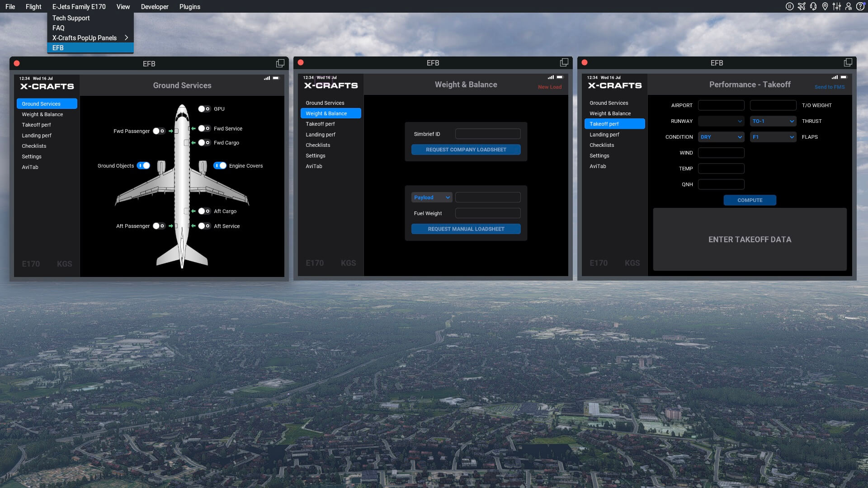Screen dimensions: 868x488
Task: Toggle Fwd Cargo door switch
Action: click(x=204, y=143)
